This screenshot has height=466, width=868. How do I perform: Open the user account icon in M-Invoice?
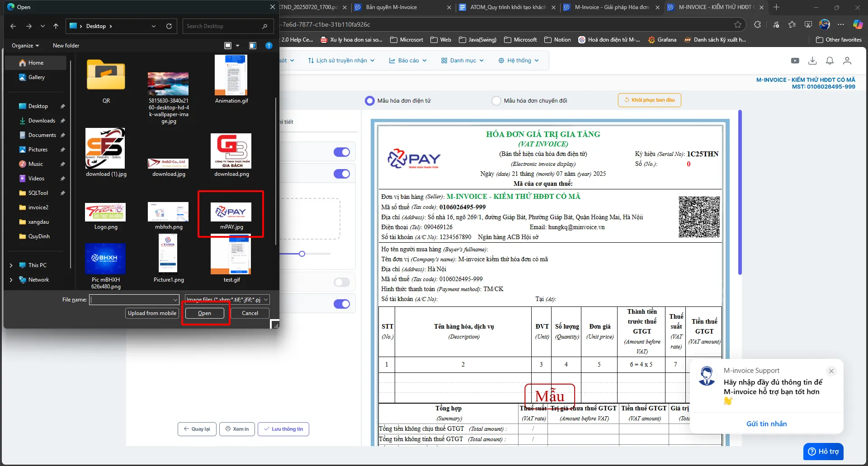pos(847,61)
